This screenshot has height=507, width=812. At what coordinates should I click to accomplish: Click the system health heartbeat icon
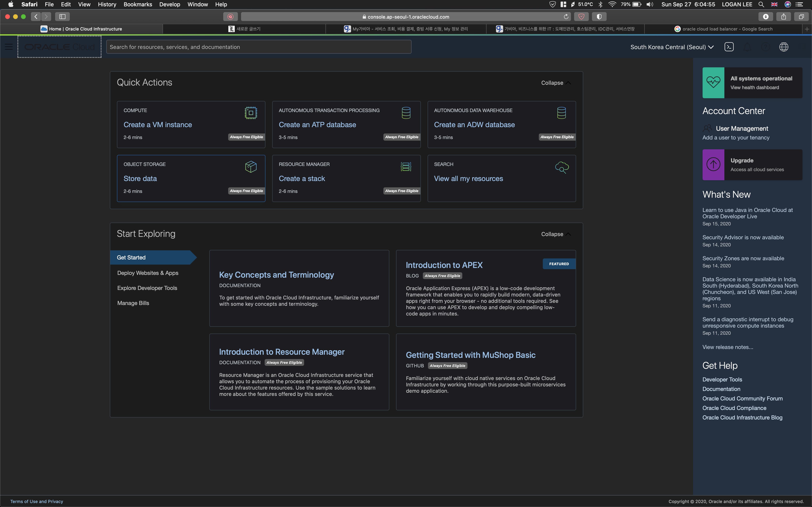pyautogui.click(x=713, y=83)
